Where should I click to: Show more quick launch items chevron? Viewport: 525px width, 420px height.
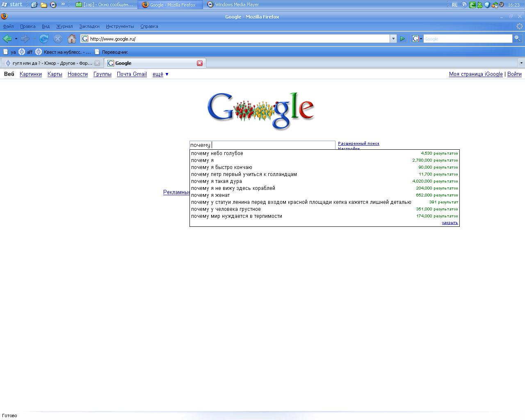click(x=63, y=4)
